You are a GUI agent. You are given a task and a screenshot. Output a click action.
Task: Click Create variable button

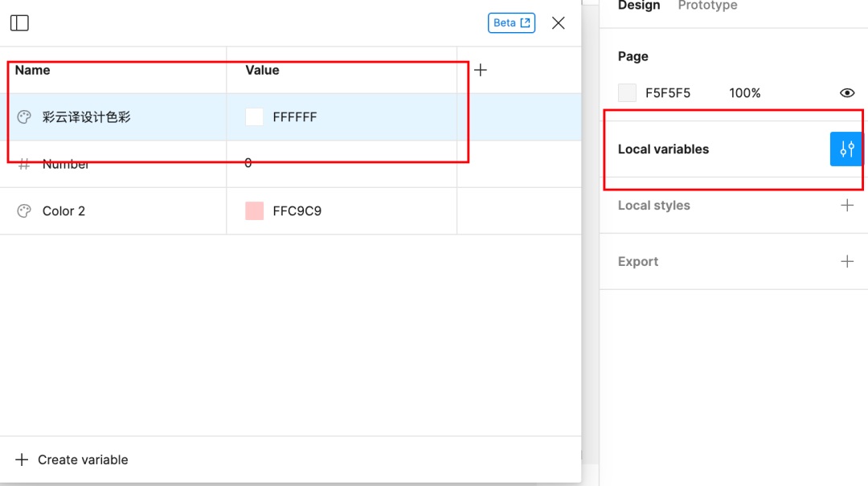tap(72, 460)
